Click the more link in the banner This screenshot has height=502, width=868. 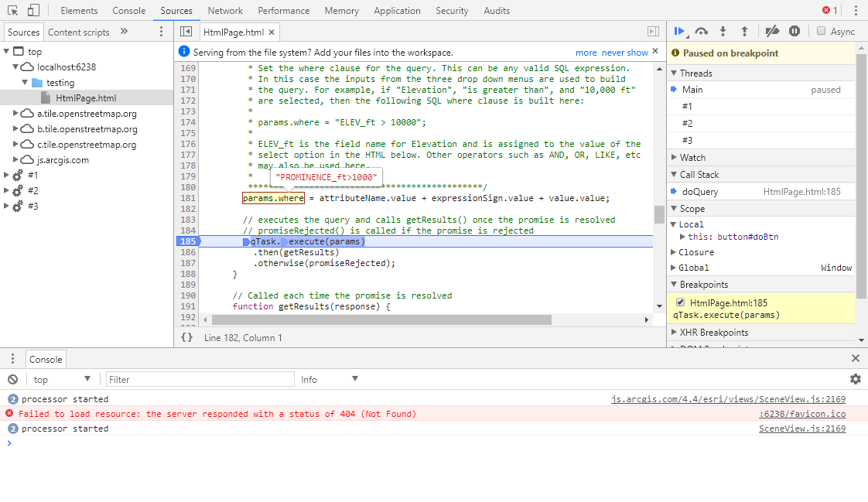click(586, 53)
